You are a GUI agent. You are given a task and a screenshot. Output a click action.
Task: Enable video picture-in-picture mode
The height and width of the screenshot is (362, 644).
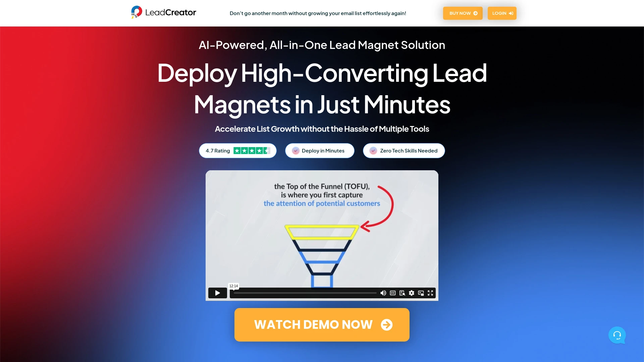click(421, 293)
